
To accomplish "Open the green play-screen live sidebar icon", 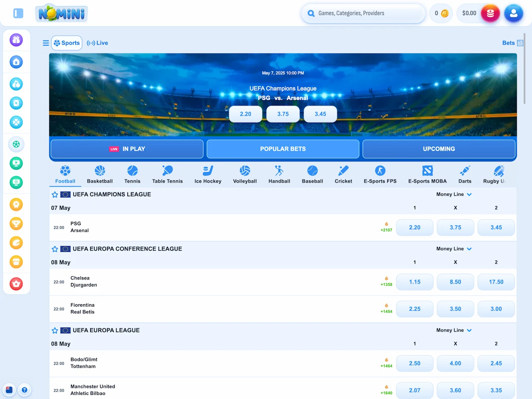I will tap(16, 163).
